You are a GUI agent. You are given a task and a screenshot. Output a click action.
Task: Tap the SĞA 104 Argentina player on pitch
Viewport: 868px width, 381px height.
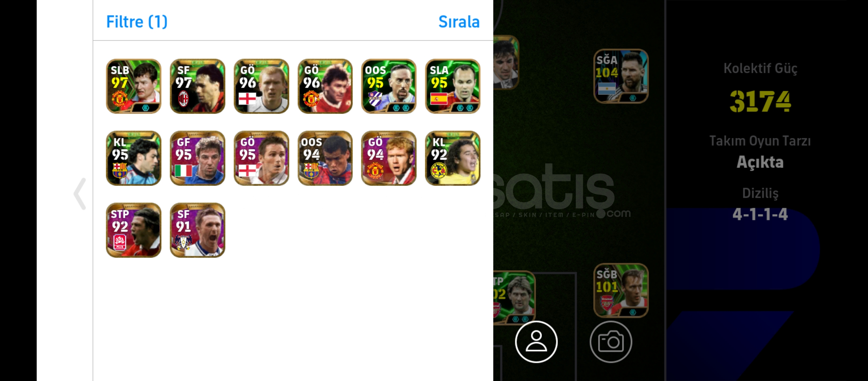621,76
